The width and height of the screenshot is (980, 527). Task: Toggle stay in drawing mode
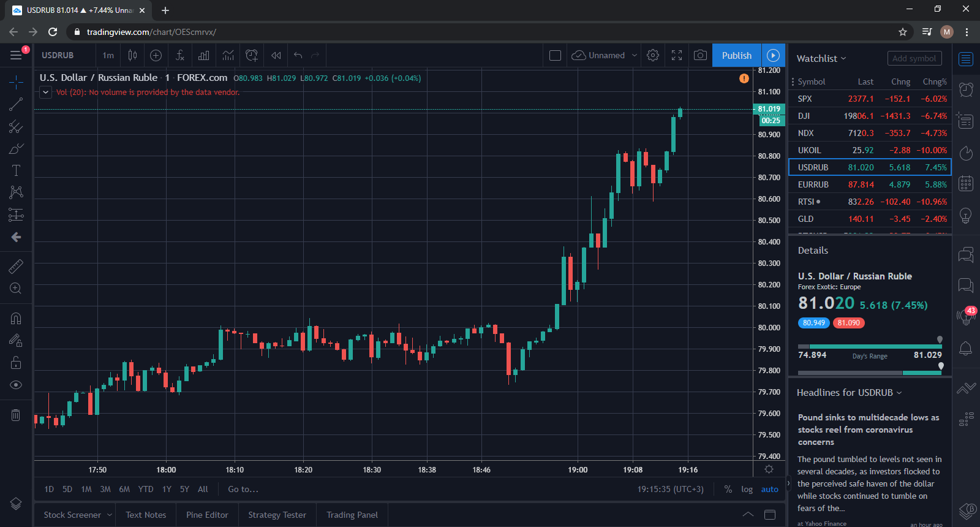[x=16, y=341]
